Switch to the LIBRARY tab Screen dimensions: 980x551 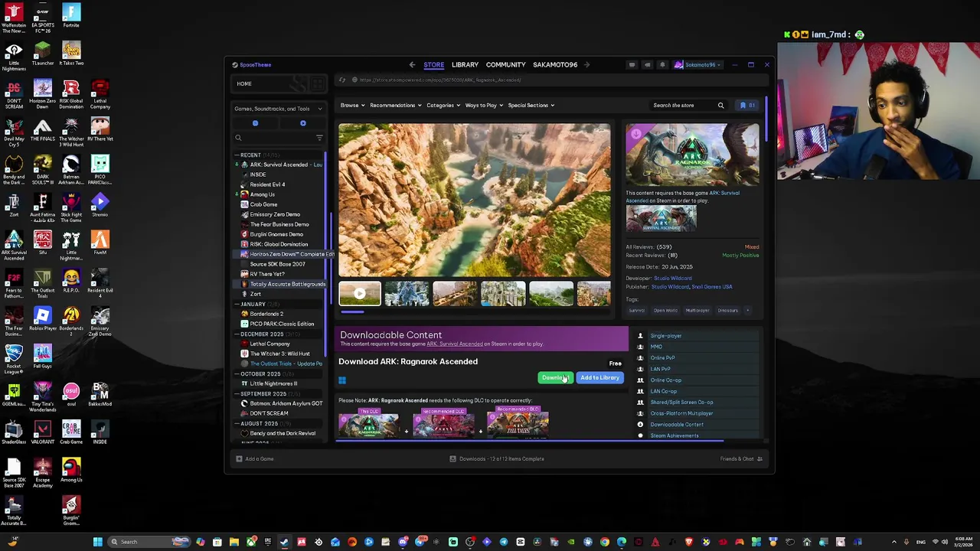click(x=465, y=65)
